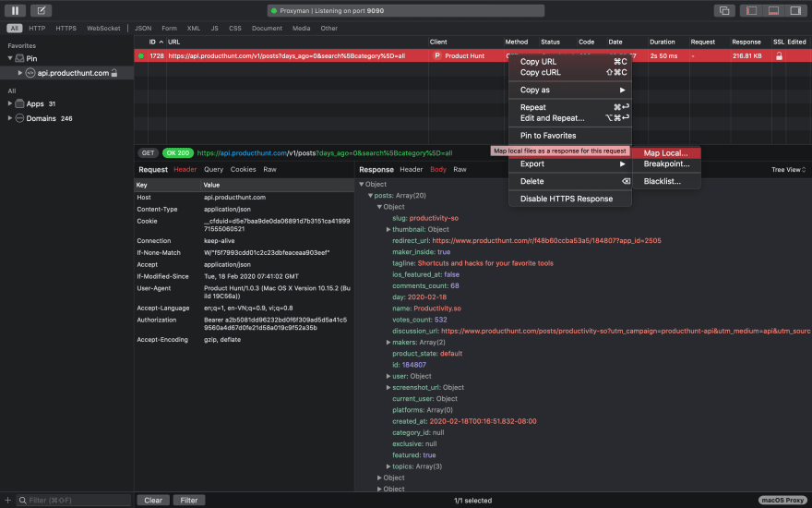Open the Tree View dropdown
Viewport: 812px width, 508px height.
[x=788, y=170]
